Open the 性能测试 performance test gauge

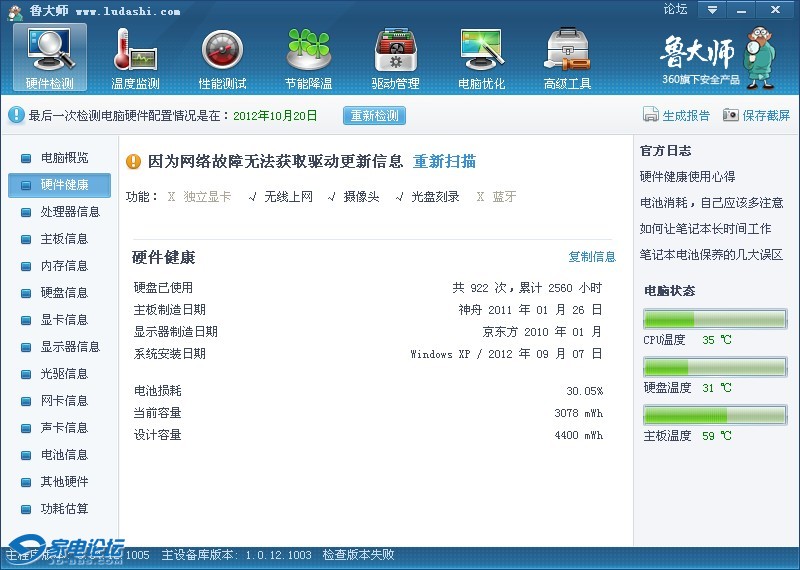[222, 58]
